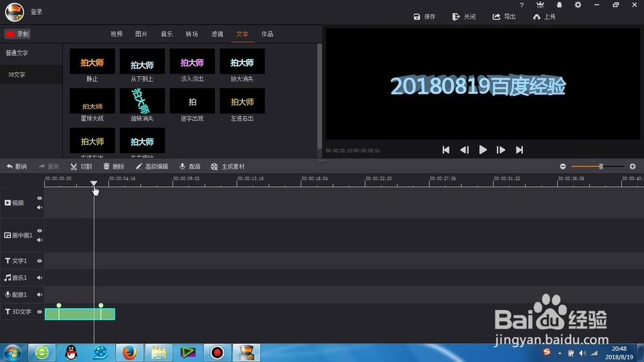
Task: Choose 普通文字 category in sidebar
Action: coord(17,53)
